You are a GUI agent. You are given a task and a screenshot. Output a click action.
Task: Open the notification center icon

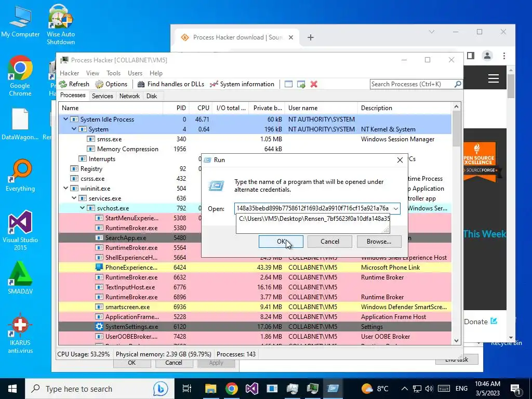tap(515, 389)
